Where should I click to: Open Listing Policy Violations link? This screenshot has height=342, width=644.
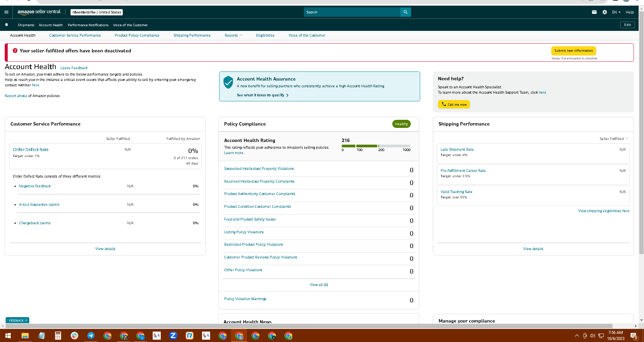tap(244, 232)
